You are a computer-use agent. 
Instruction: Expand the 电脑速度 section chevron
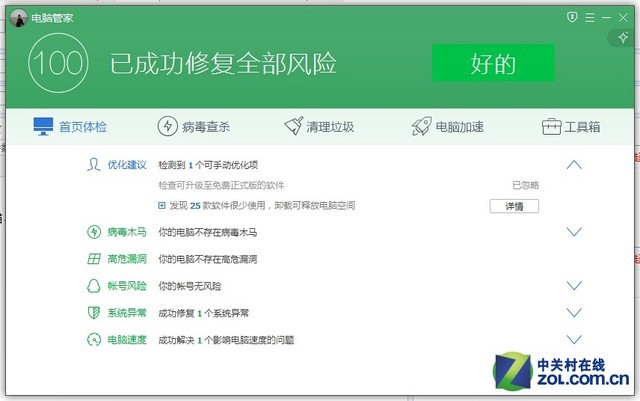pos(573,340)
